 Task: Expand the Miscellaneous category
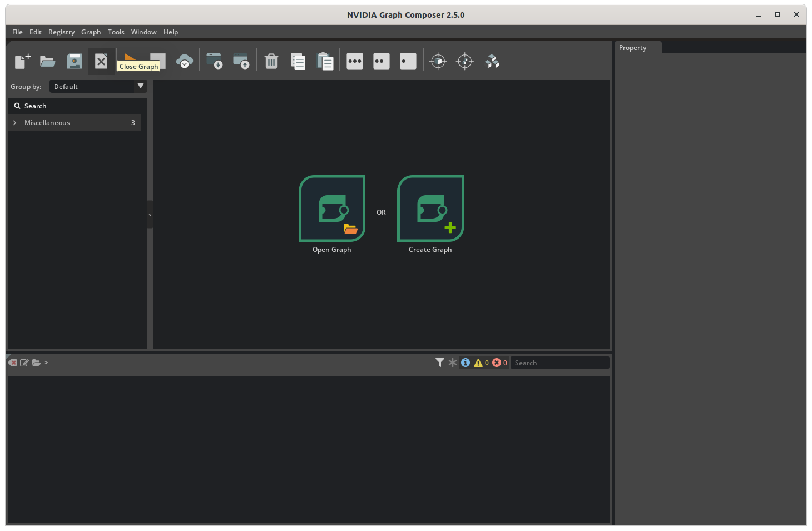click(14, 123)
